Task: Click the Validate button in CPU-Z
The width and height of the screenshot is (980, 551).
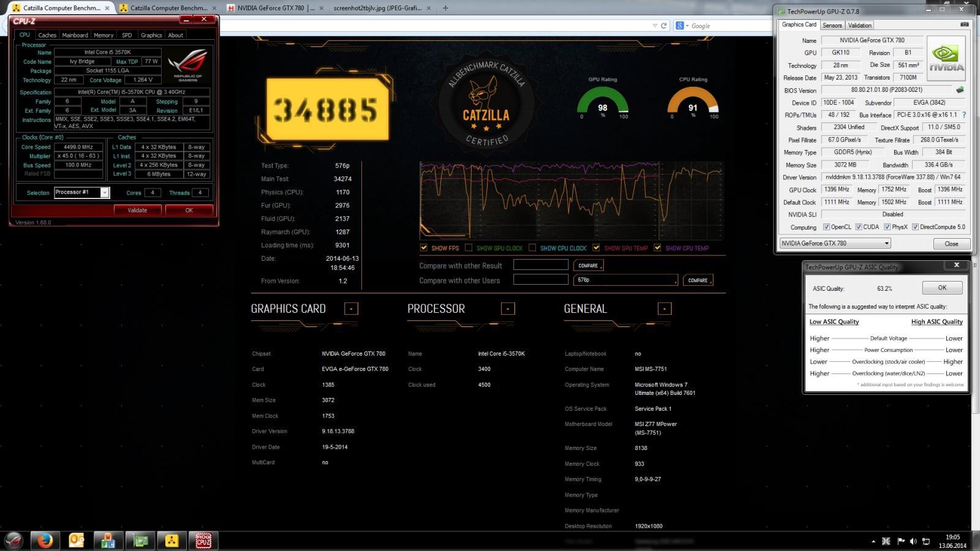Action: (x=137, y=210)
